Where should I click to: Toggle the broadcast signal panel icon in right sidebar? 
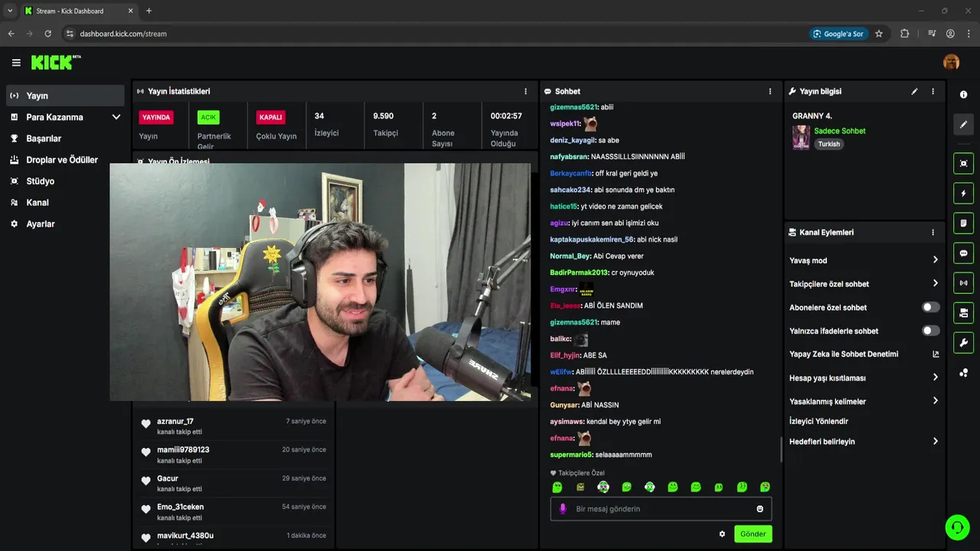tap(963, 282)
